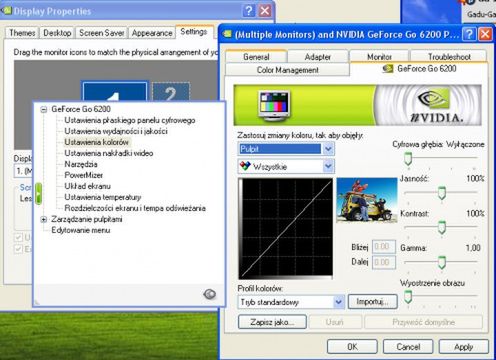Expand the Zarządzanie pulpitami node
Viewport: 496px width, 360px height.
44,219
